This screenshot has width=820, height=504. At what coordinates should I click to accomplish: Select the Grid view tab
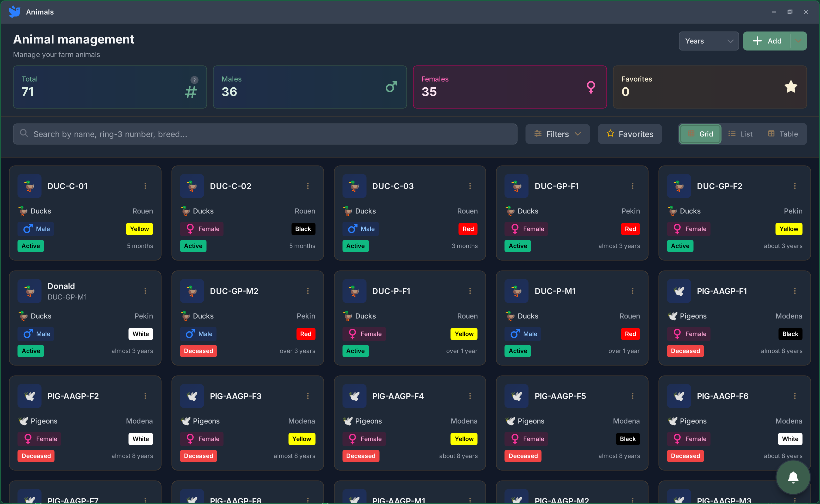(700, 134)
